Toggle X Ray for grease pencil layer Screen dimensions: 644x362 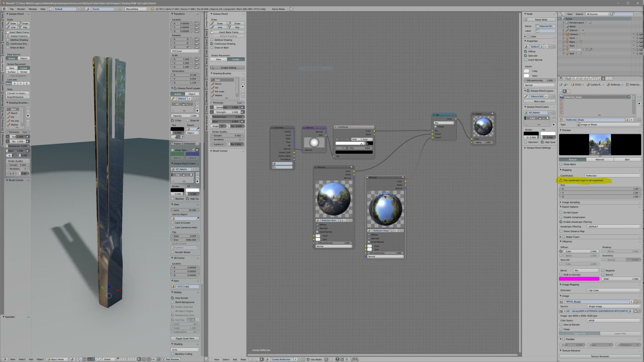[x=173, y=120]
